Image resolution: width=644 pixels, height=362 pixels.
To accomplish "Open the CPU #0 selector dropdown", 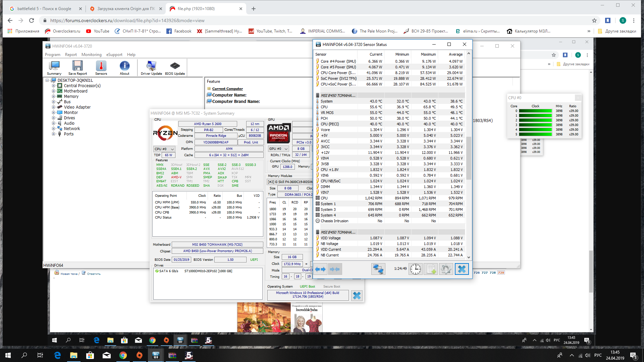I will [164, 149].
